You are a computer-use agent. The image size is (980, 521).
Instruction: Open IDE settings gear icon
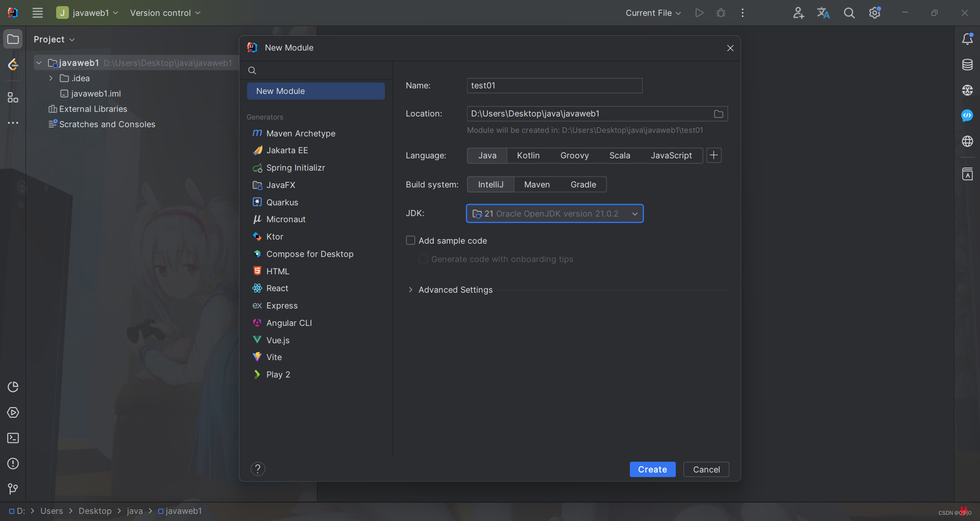pyautogui.click(x=875, y=13)
